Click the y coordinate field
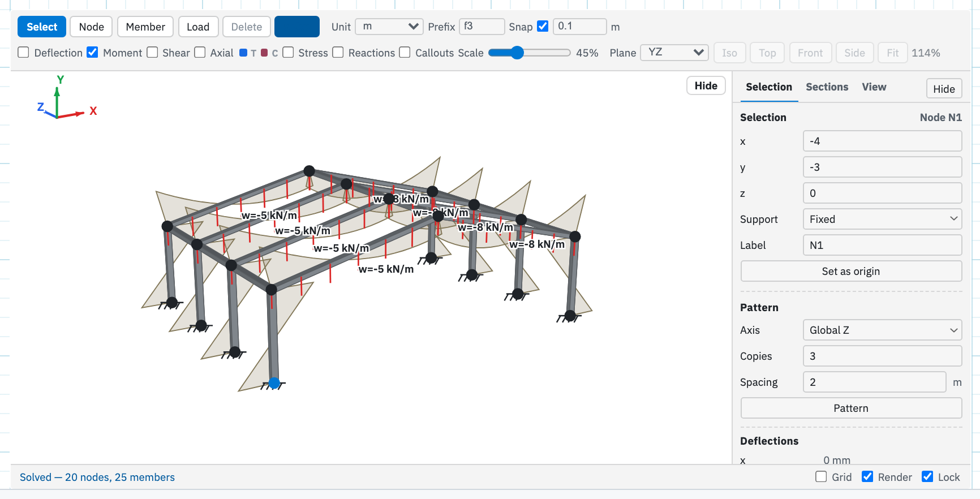 (882, 167)
